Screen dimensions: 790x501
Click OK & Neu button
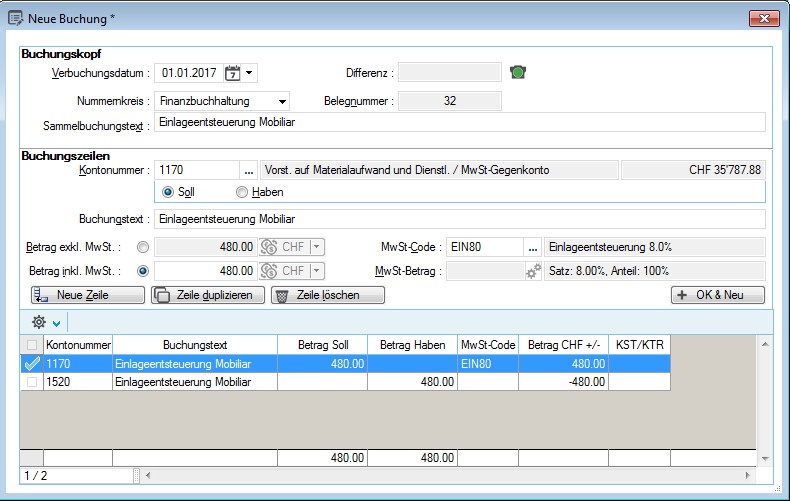click(x=717, y=295)
